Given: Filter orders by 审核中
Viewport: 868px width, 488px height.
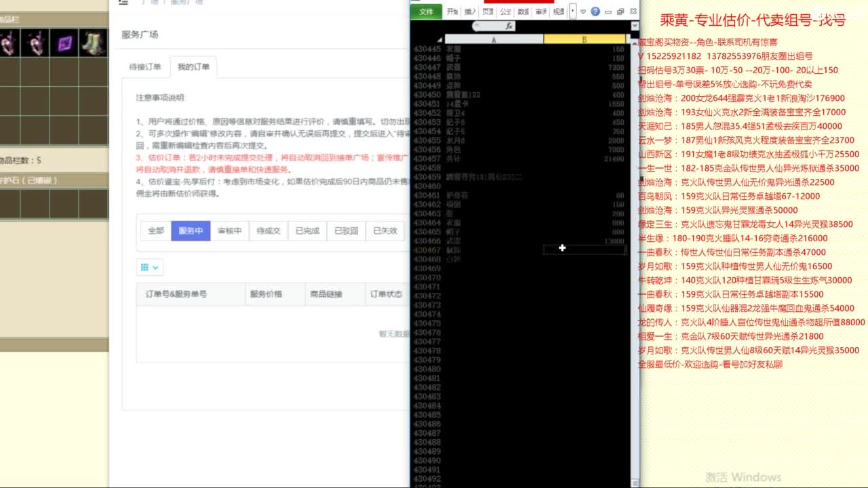Looking at the screenshot, I should tap(230, 230).
